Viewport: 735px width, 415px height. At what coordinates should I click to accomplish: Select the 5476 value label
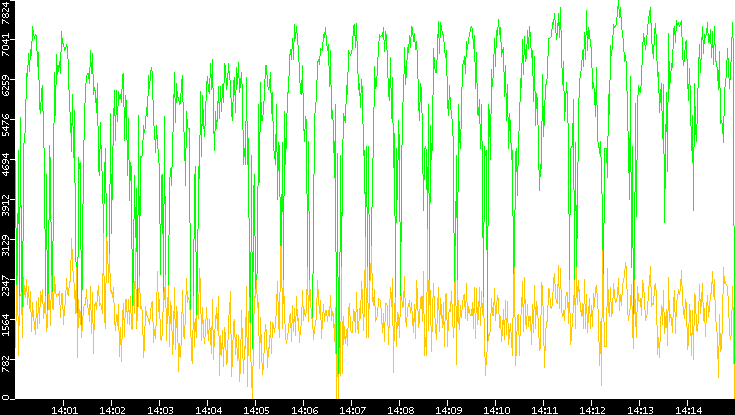pos(5,124)
